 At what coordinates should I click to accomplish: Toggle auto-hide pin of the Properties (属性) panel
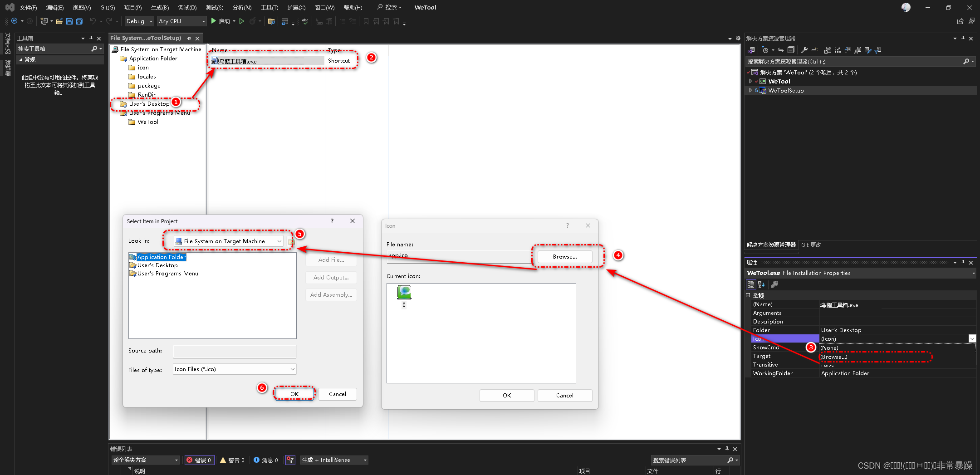coord(963,262)
